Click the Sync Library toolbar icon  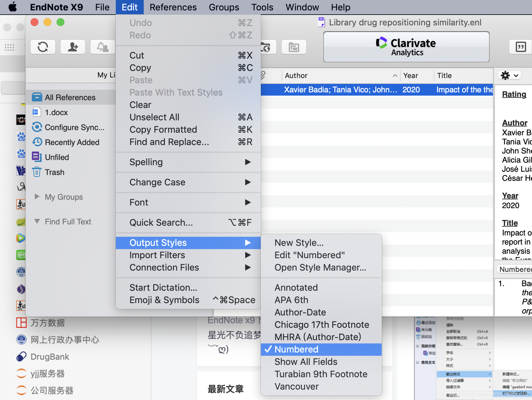[x=43, y=47]
